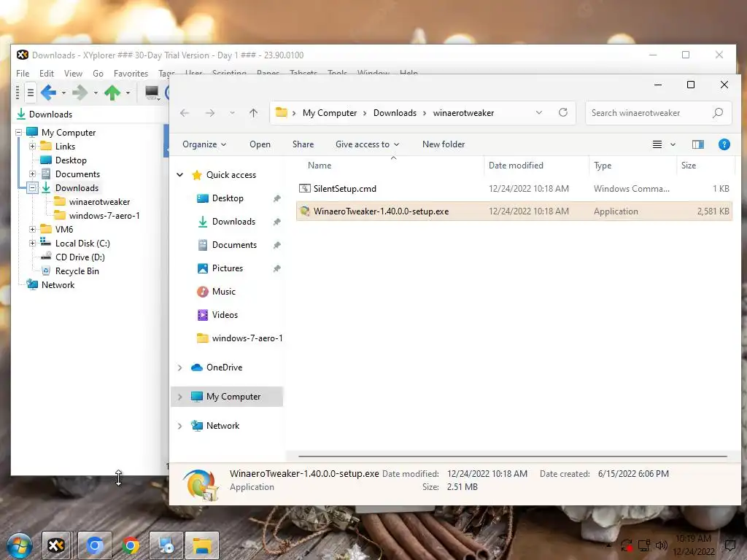Screen dimensions: 747x560
Task: Click the blue Back arrow in XYplorer toolbar
Action: point(49,93)
